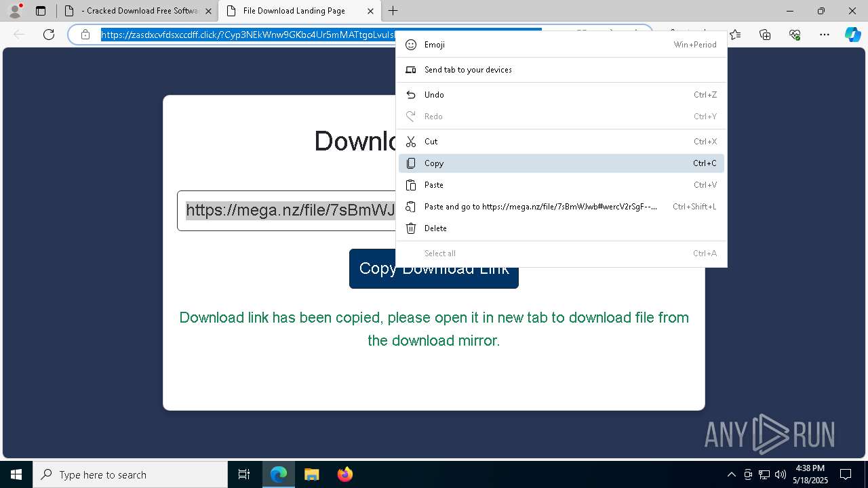View site information lock icon
868x488 pixels.
click(x=85, y=35)
